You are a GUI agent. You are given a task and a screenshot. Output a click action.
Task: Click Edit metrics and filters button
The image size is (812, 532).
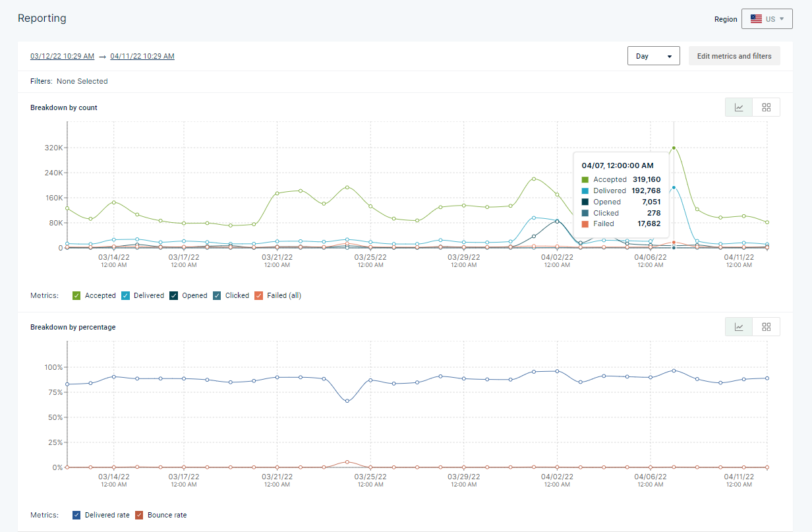pos(734,56)
